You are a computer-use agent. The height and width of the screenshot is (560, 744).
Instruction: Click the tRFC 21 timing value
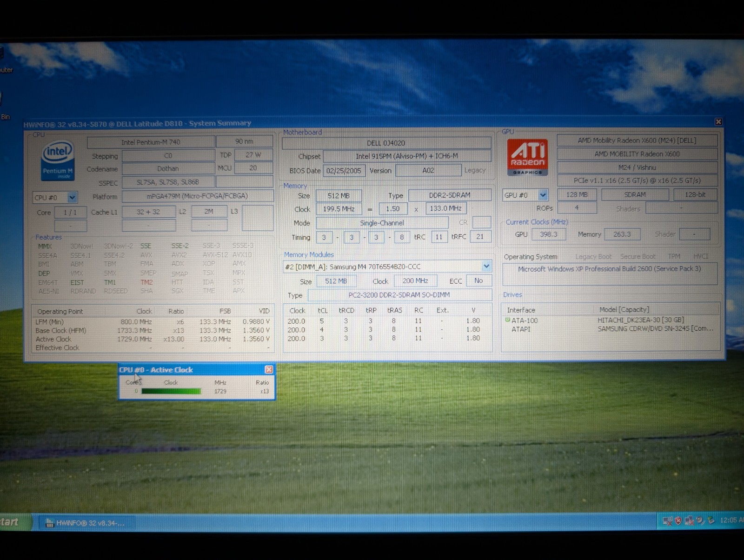(480, 236)
